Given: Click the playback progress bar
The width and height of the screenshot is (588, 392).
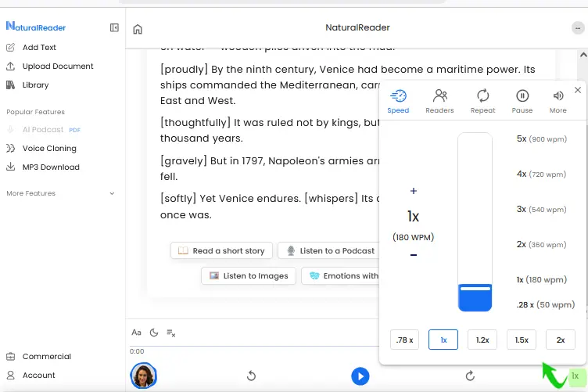Looking at the screenshot, I should tap(254, 346).
